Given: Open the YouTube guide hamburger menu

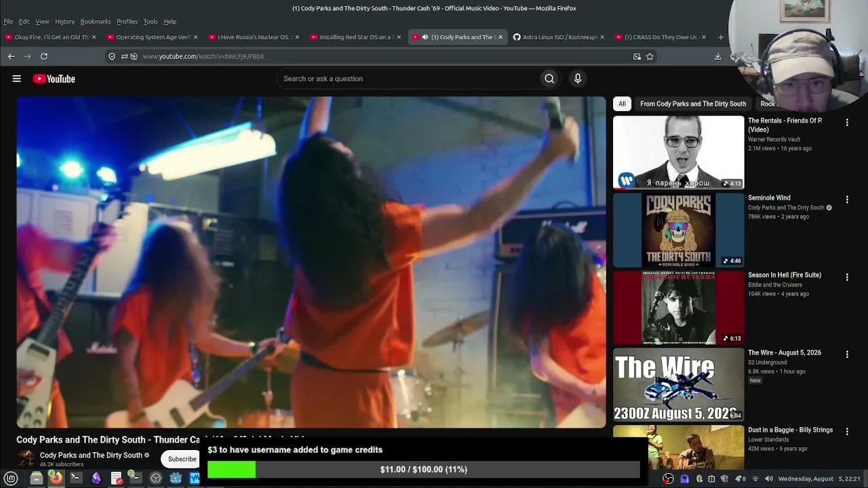Looking at the screenshot, I should pos(17,79).
